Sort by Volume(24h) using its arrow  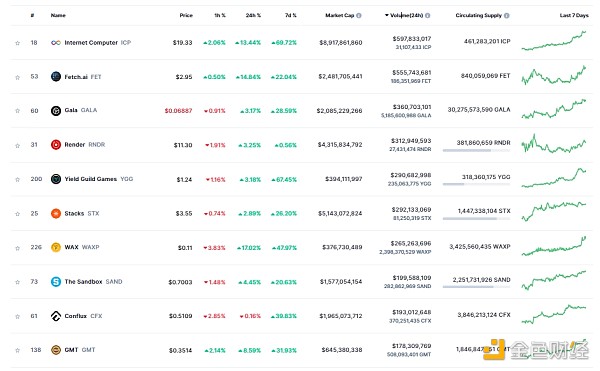coord(387,15)
